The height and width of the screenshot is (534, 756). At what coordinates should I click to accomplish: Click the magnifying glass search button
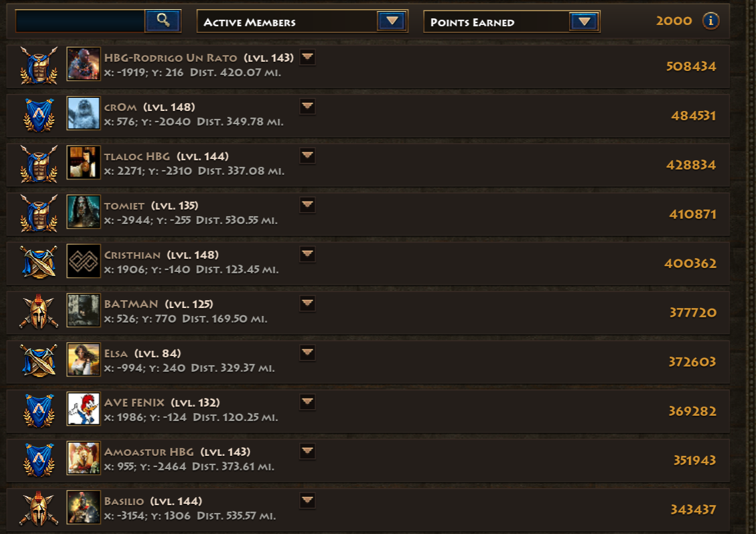tap(163, 21)
